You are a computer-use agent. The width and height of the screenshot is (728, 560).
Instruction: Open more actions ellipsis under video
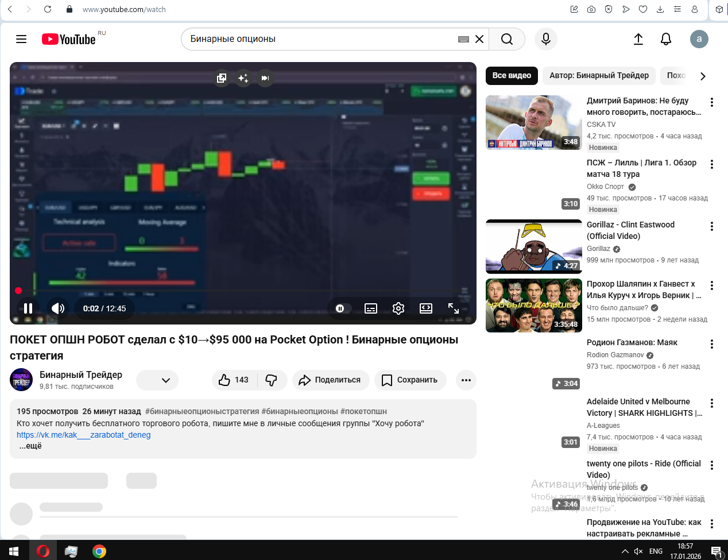(x=466, y=380)
